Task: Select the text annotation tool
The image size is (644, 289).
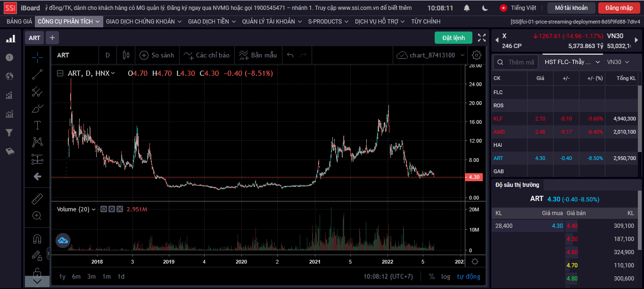Action: (x=37, y=125)
